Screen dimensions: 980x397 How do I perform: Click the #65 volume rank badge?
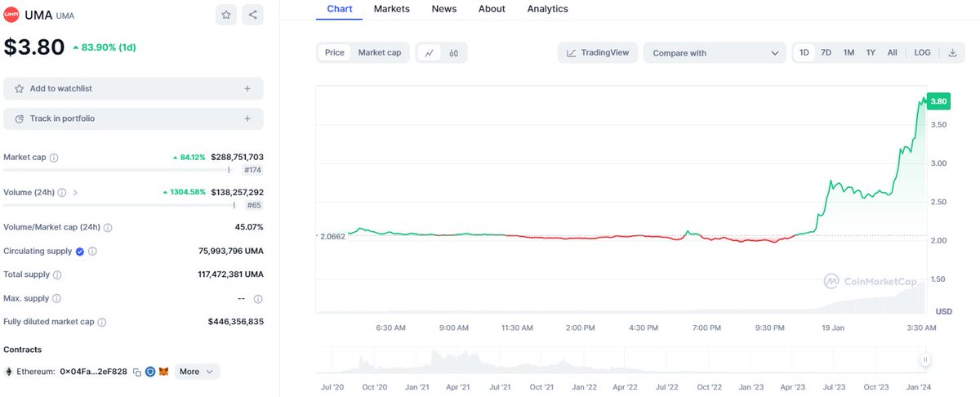254,206
